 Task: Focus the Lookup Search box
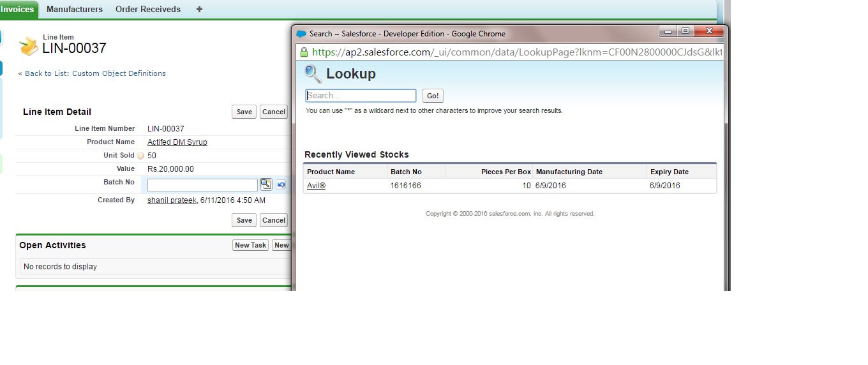click(x=361, y=96)
